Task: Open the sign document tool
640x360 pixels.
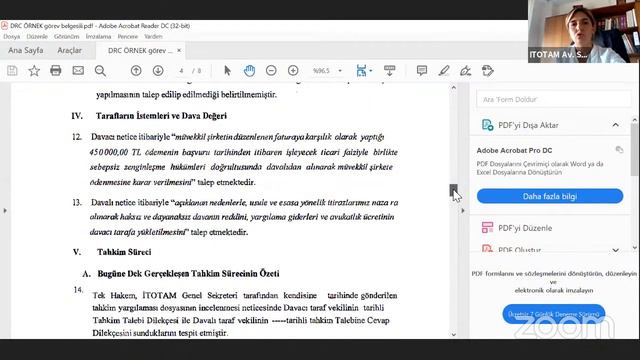Action: [x=465, y=71]
